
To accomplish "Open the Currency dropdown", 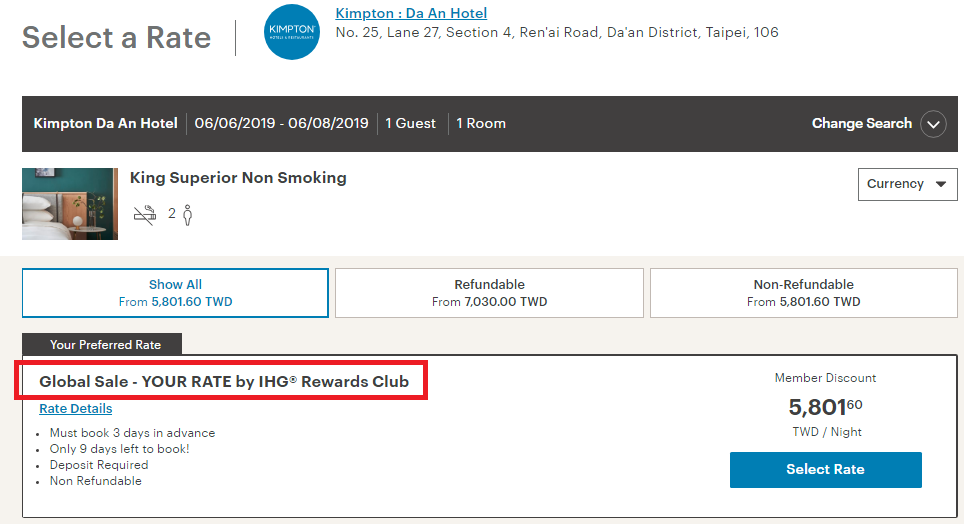I will tap(907, 184).
